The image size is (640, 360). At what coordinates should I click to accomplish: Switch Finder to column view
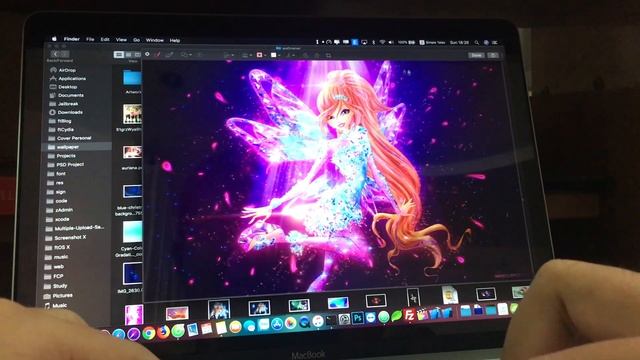click(137, 54)
